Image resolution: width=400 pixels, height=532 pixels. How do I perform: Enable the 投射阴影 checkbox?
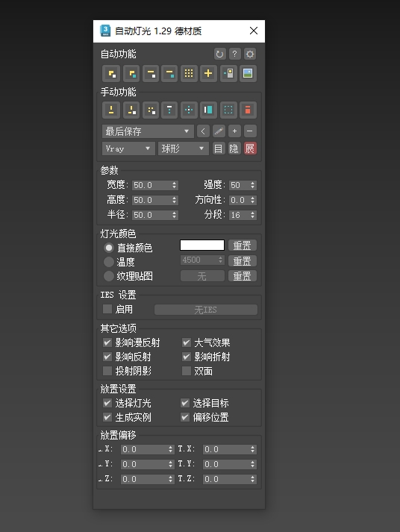(x=107, y=371)
